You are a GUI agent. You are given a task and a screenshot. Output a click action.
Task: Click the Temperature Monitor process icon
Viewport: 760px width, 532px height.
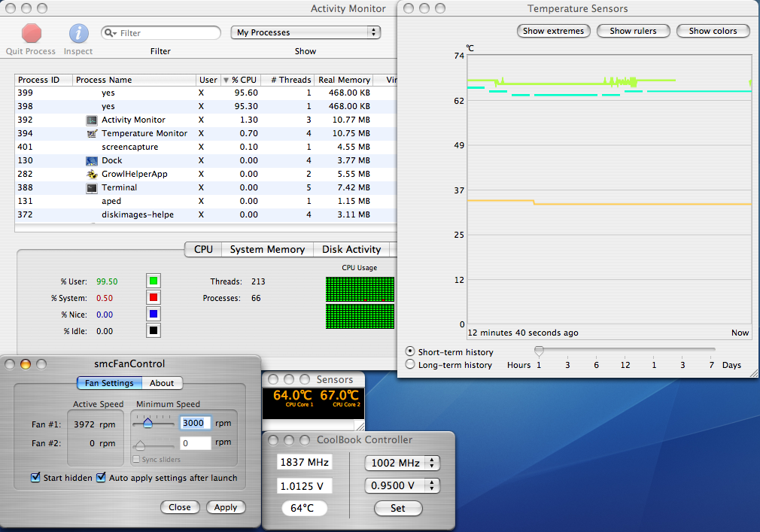click(92, 134)
